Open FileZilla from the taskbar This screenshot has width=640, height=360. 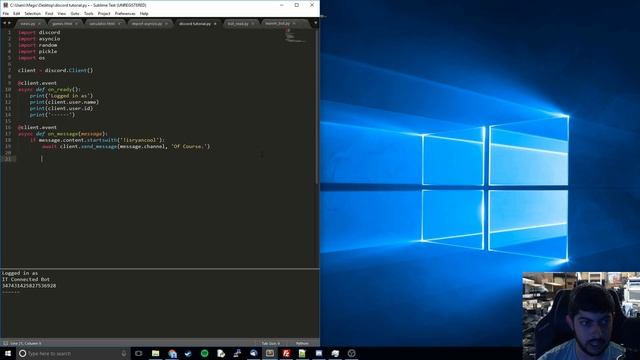click(x=286, y=353)
